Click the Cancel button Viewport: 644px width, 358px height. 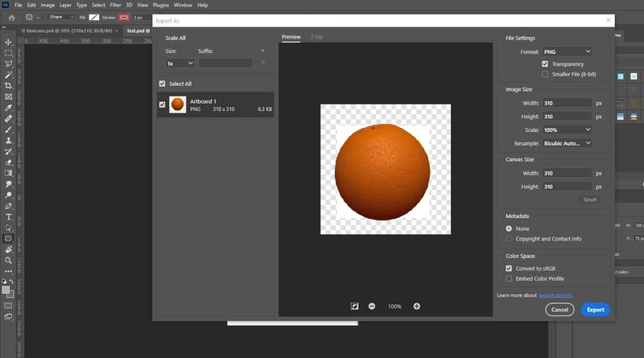pos(559,310)
